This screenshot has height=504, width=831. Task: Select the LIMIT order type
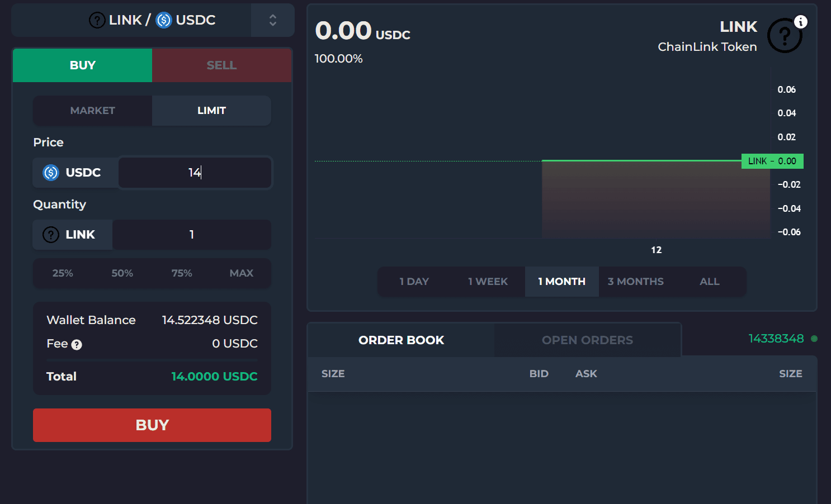[x=211, y=111]
